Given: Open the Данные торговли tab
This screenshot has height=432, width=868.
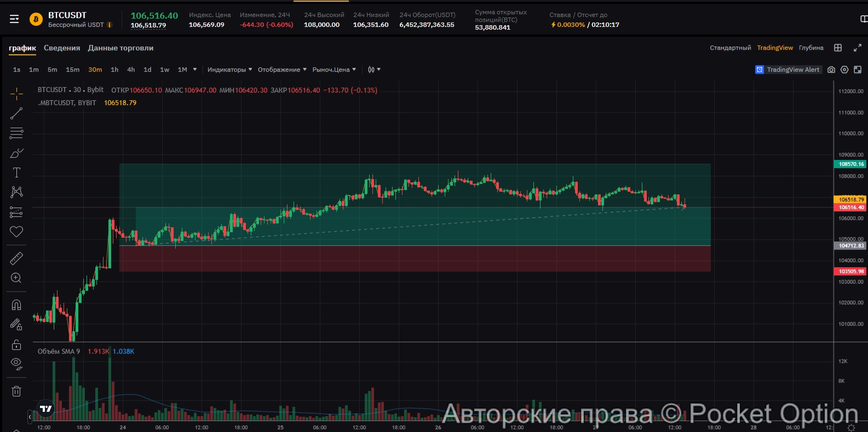Looking at the screenshot, I should [120, 48].
